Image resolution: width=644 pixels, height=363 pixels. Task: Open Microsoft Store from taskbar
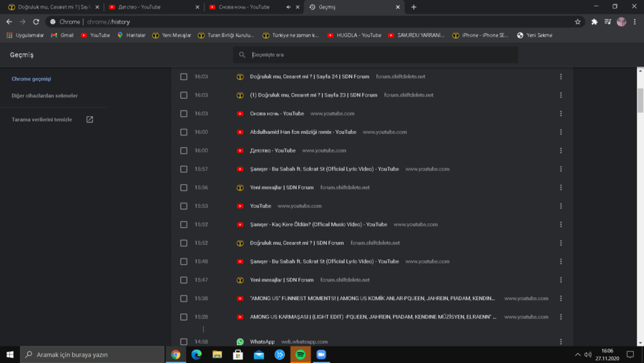tap(238, 354)
